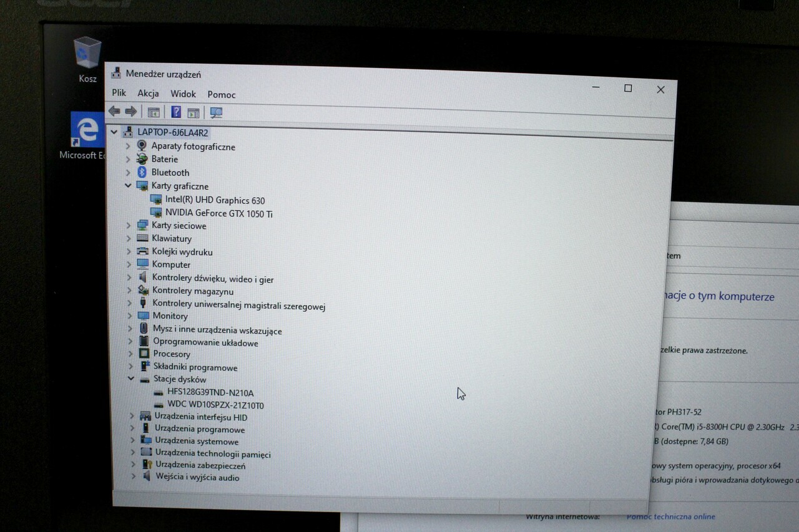Screen dimensions: 799x532
Task: Open the Microsoft Edge desktop shortcut
Action: [86, 136]
